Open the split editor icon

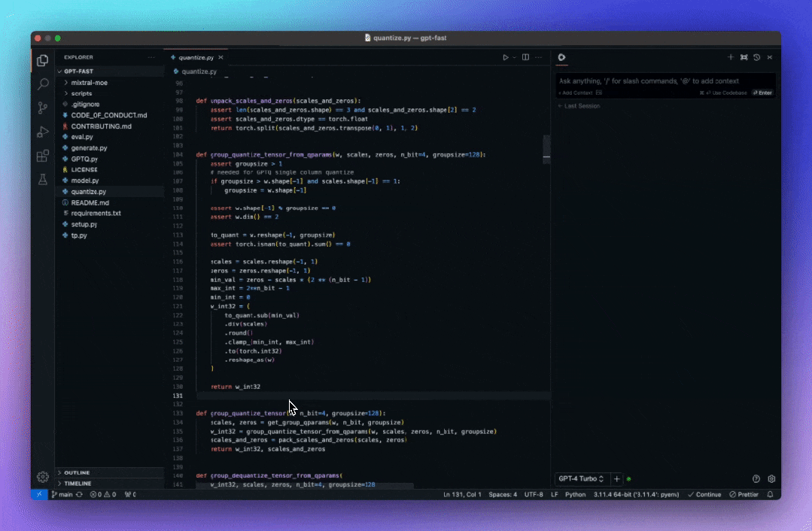(525, 56)
